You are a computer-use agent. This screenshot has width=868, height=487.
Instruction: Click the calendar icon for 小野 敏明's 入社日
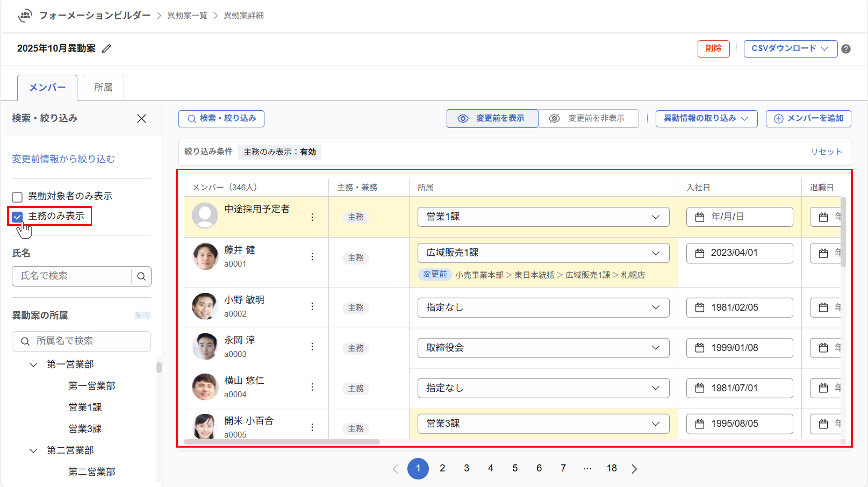coord(700,307)
